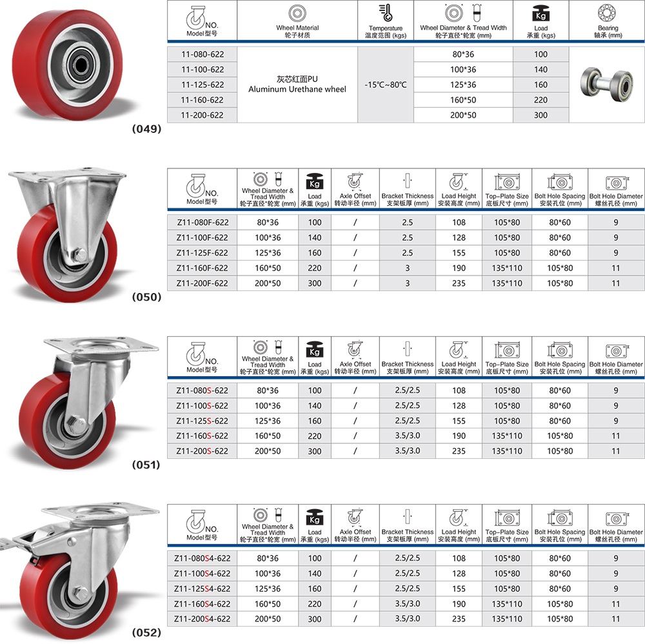645x644 pixels.
Task: Click model number 11-080-622
Action: [x=203, y=54]
